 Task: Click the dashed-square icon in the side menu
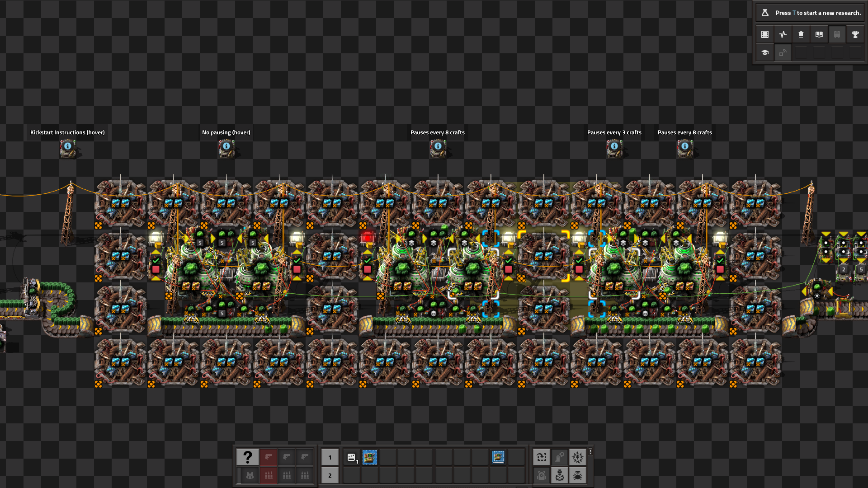[x=765, y=34]
